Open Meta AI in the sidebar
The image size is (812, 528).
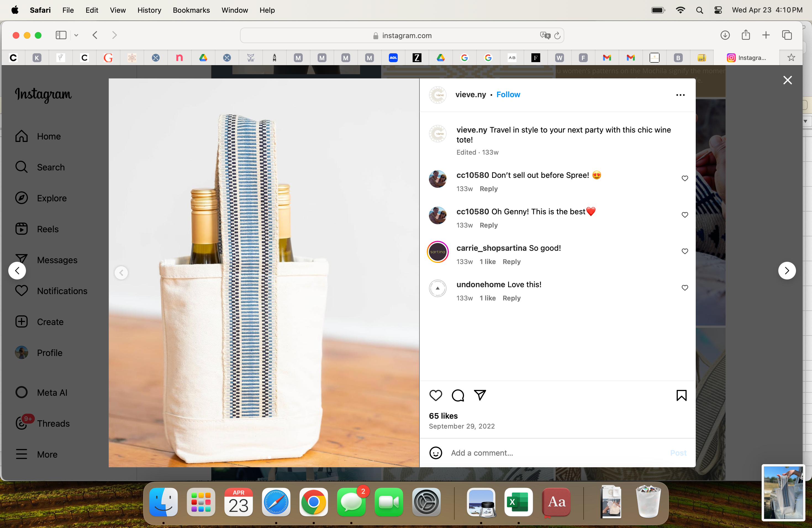[x=41, y=392]
